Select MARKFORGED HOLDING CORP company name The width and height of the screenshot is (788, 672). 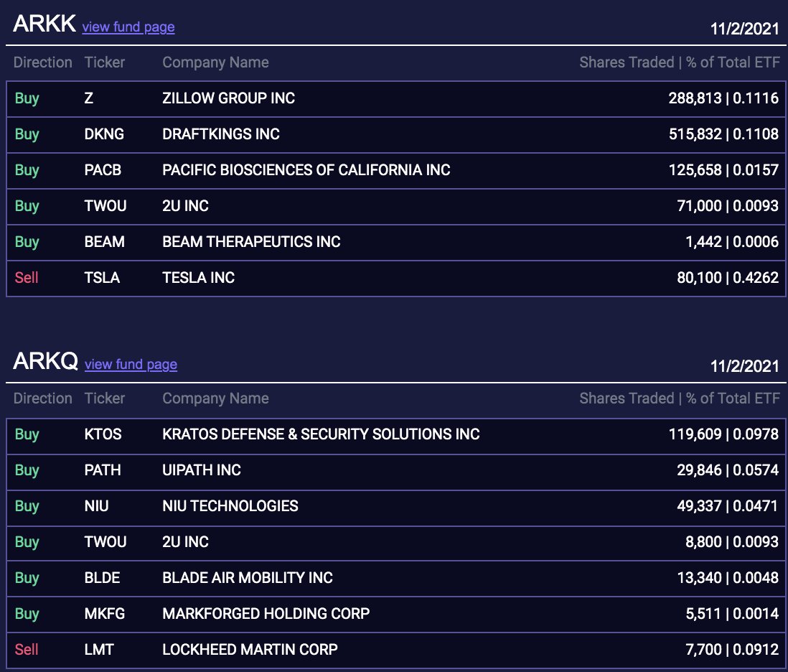[x=266, y=614]
